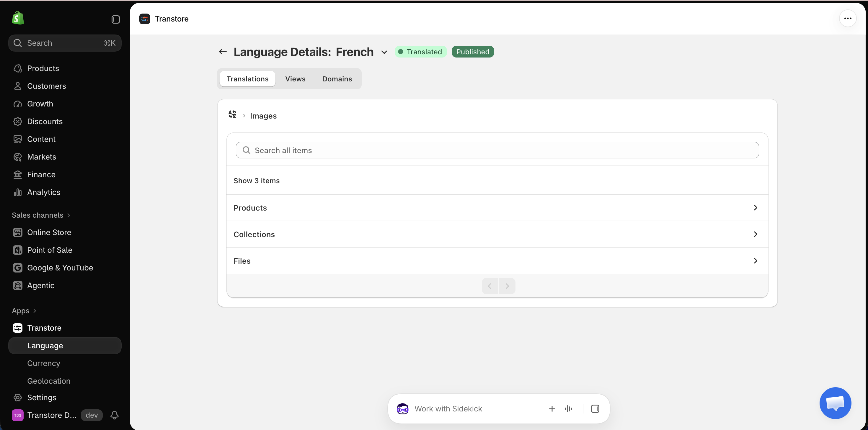Open Customers in the sidebar
Image resolution: width=868 pixels, height=430 pixels.
65,86
